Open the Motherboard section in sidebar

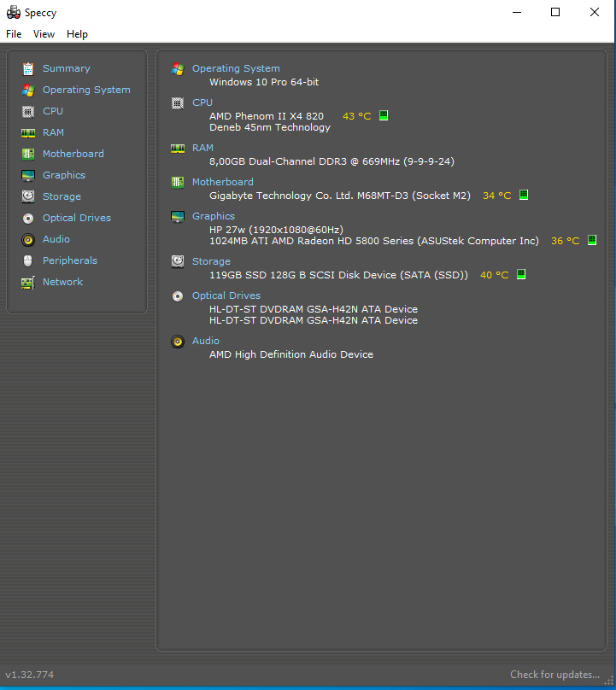[73, 154]
